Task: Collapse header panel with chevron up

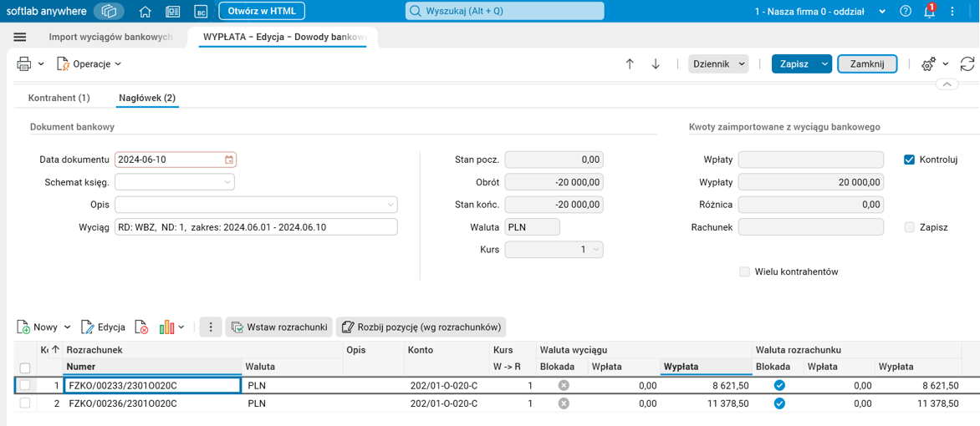Action: coord(947,84)
